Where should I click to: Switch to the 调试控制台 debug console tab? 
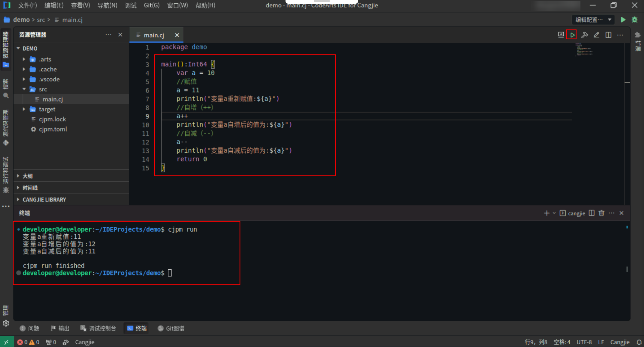point(98,328)
